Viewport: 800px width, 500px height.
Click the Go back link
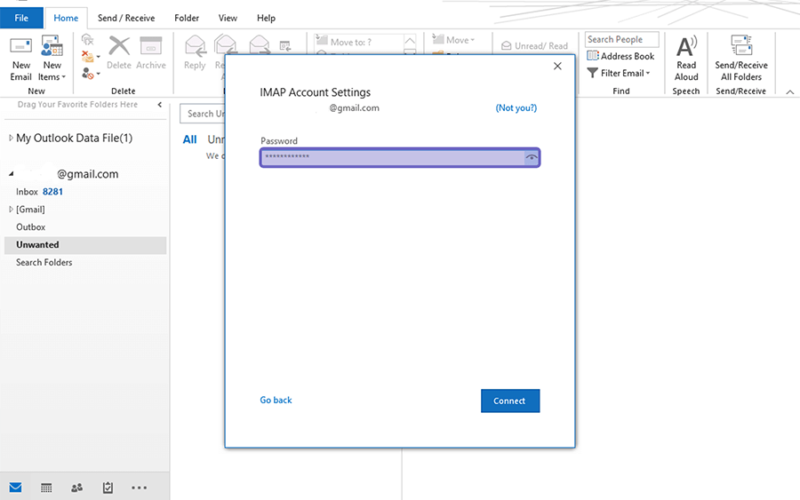tap(276, 400)
